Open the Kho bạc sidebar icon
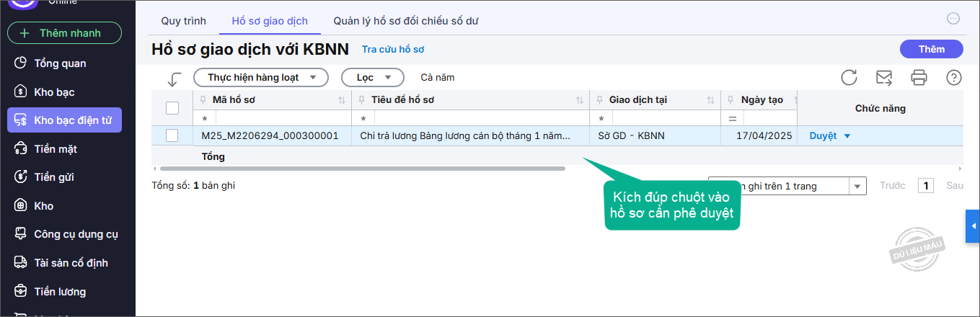Screen dimensions: 980x317 pyautogui.click(x=21, y=92)
